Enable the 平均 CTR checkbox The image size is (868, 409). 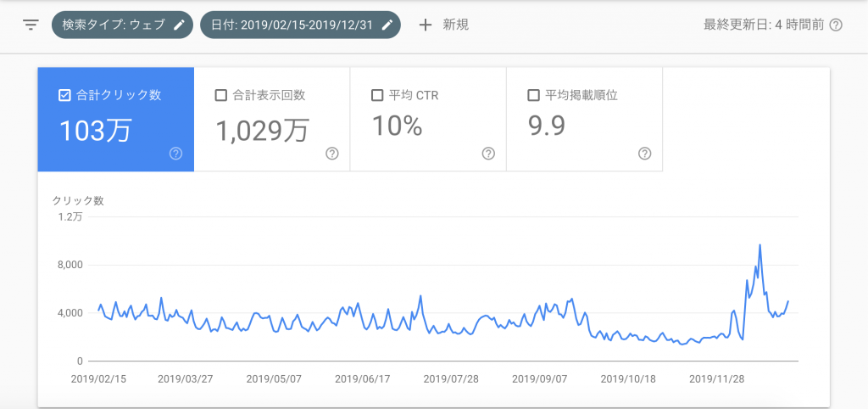(x=377, y=95)
